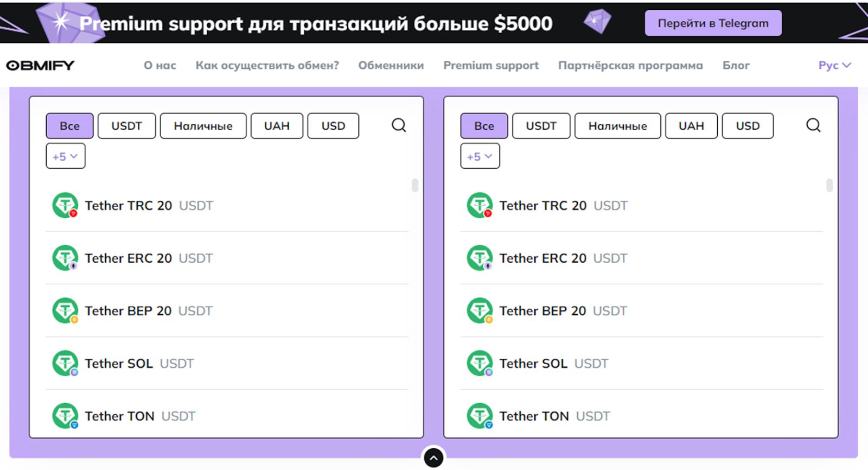
Task: Select Tether TRC 20 USDT in right list
Action: (x=642, y=206)
